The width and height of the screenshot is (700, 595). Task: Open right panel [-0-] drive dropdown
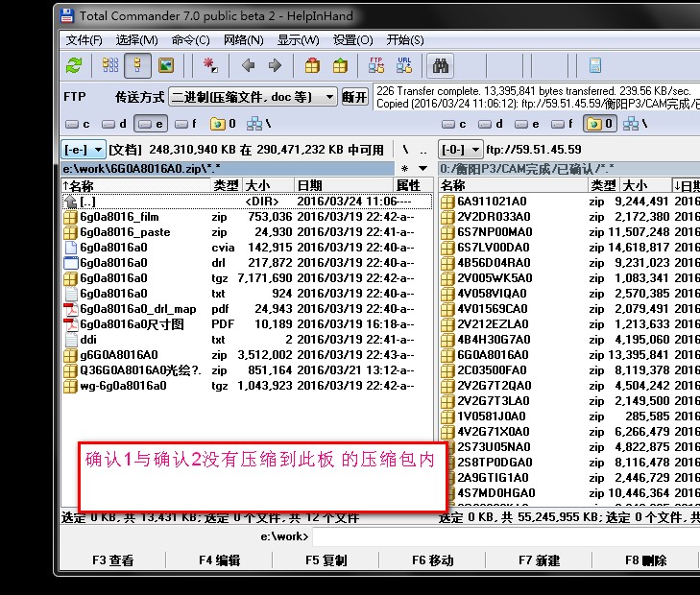[x=460, y=150]
